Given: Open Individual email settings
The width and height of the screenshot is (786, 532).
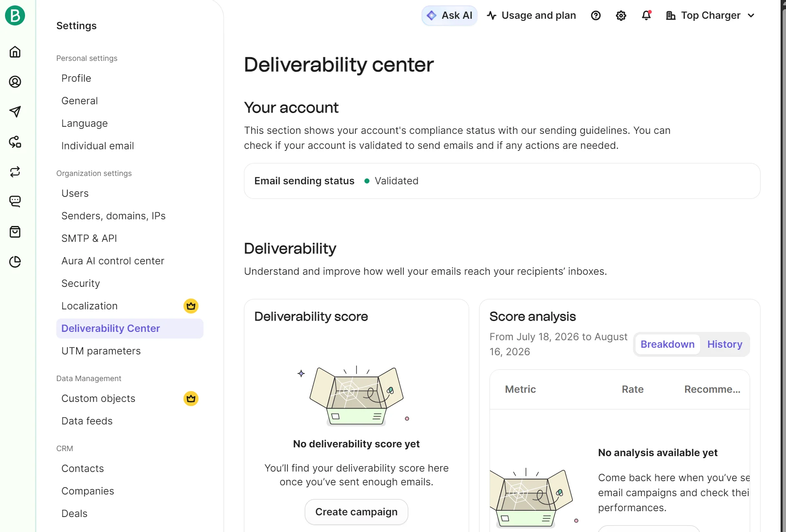Looking at the screenshot, I should (x=98, y=146).
